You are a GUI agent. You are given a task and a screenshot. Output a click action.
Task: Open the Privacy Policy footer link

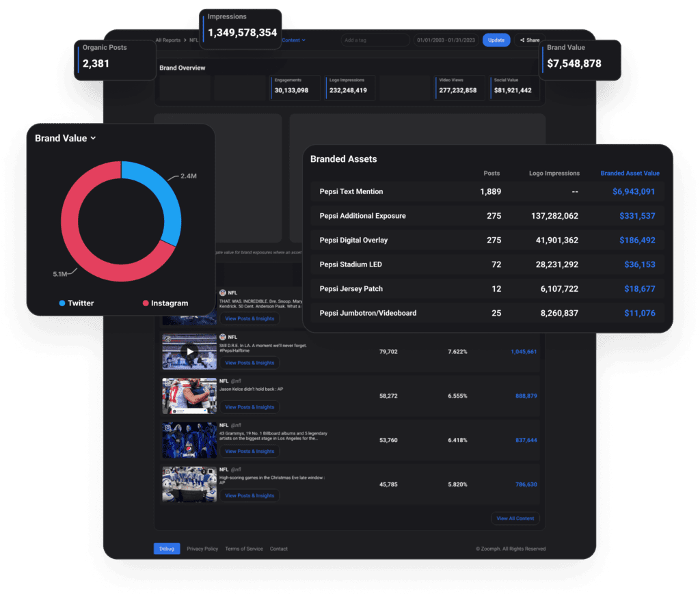[x=202, y=549]
